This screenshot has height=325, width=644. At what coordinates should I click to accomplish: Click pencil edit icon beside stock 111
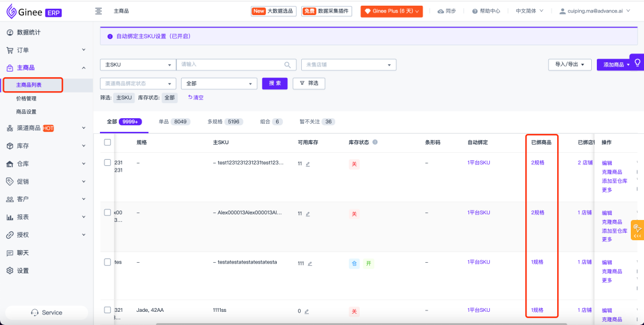(x=310, y=263)
